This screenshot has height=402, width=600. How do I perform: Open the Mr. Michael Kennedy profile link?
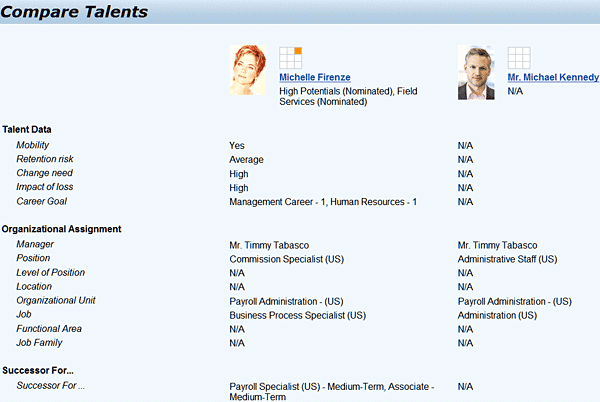[x=553, y=77]
